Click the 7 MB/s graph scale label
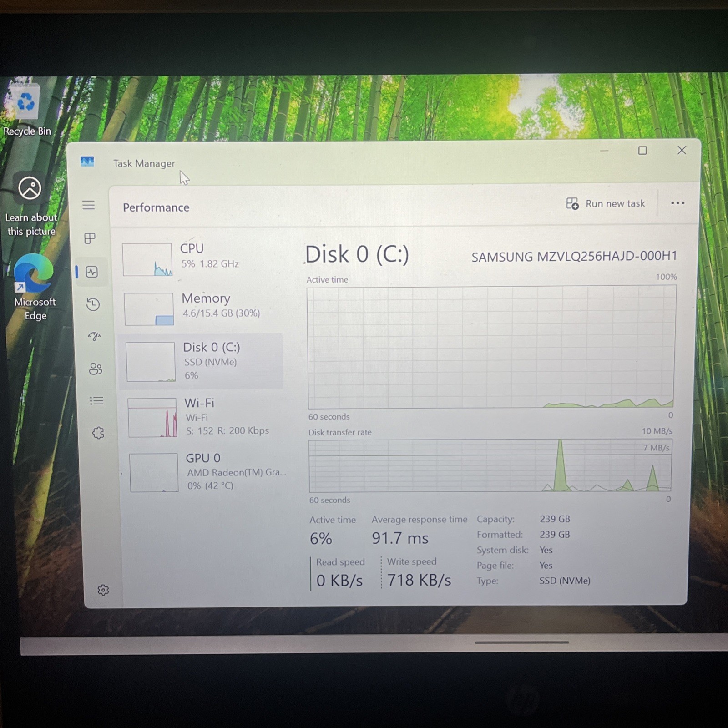Viewport: 728px width, 728px height. (656, 448)
